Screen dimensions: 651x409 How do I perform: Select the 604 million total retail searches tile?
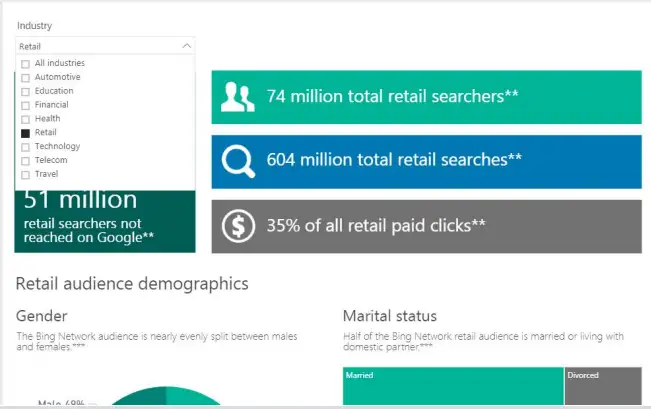point(426,162)
